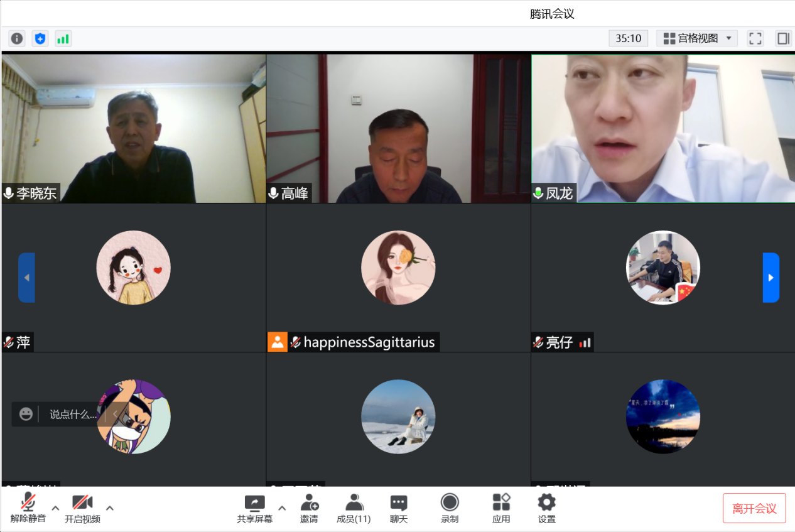The height and width of the screenshot is (532, 795).
Task: Turn on camera with 开启视频
Action: pyautogui.click(x=82, y=508)
